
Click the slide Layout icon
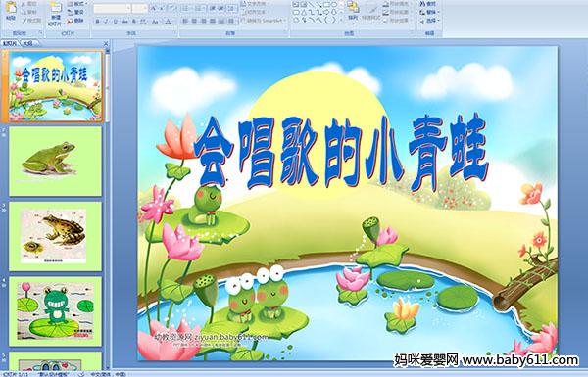[x=76, y=4]
